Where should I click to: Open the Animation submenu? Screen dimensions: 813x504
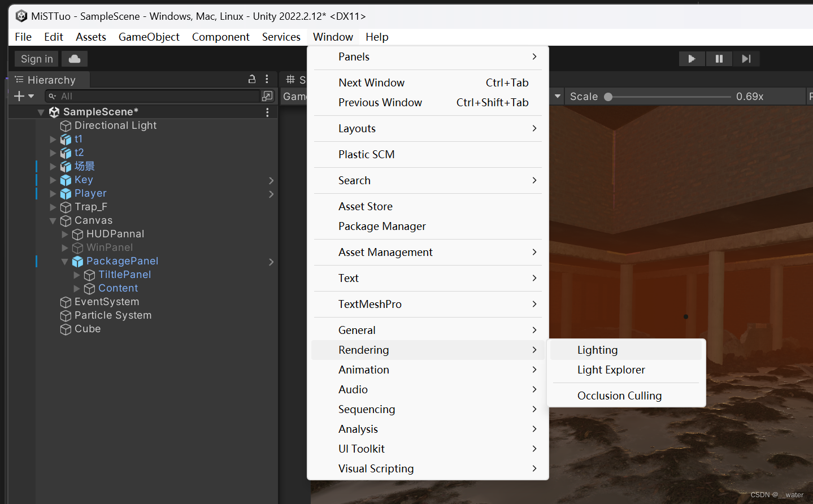coord(428,370)
